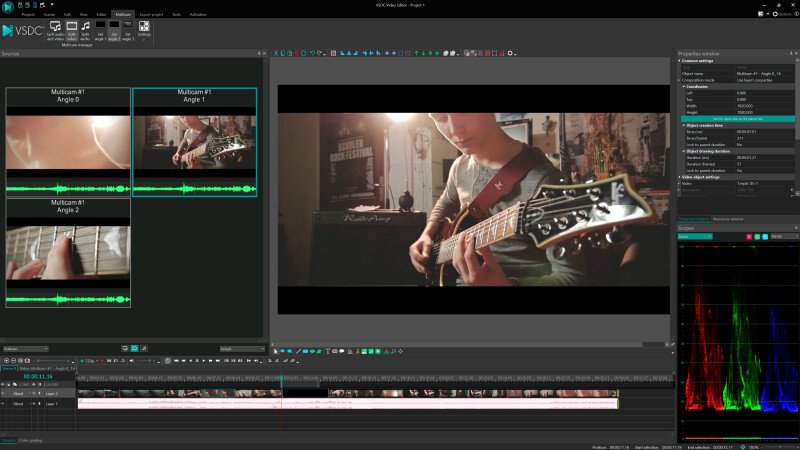Open the Editor ribbon tab

point(102,15)
